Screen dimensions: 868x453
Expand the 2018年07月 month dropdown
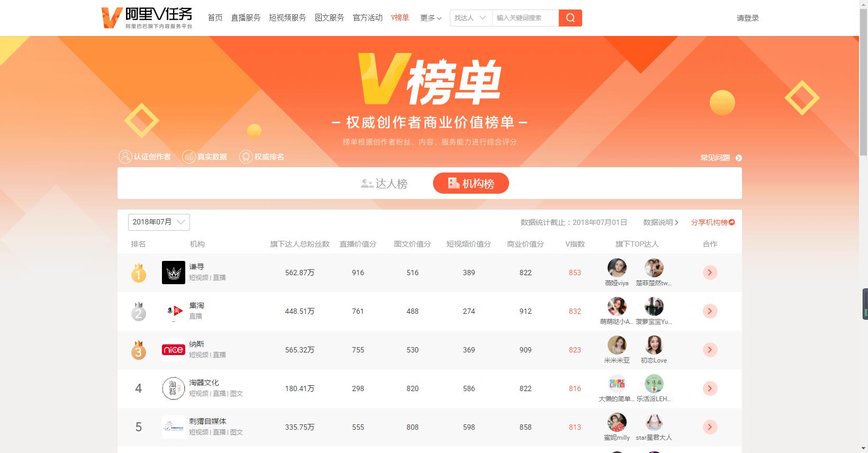(x=159, y=222)
